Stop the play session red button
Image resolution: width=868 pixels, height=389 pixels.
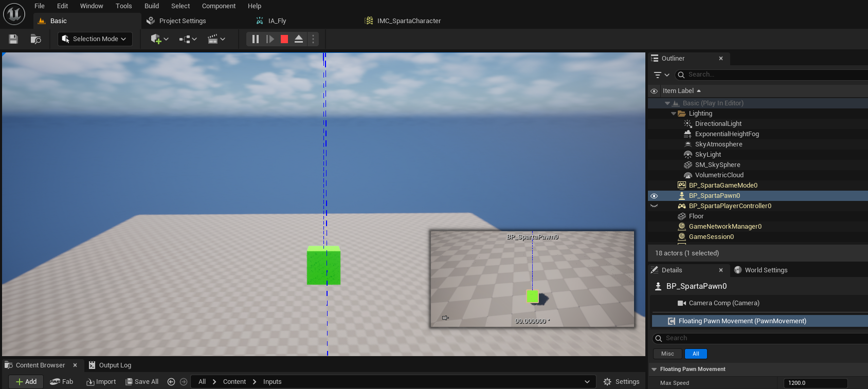[x=284, y=39]
